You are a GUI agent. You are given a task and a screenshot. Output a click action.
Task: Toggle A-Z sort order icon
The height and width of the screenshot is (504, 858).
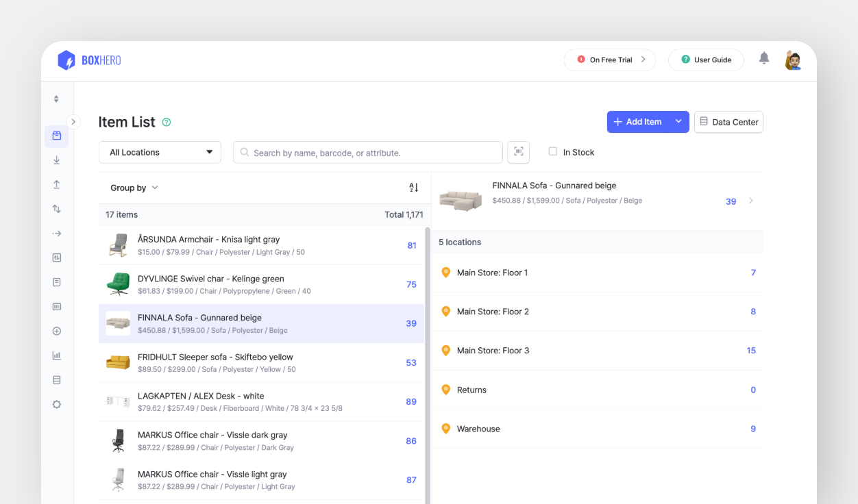[x=413, y=188]
